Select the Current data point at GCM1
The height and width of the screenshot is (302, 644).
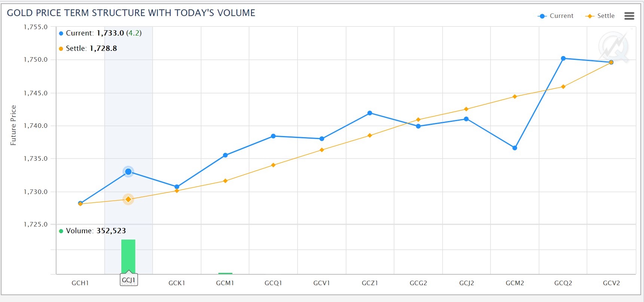pos(225,155)
